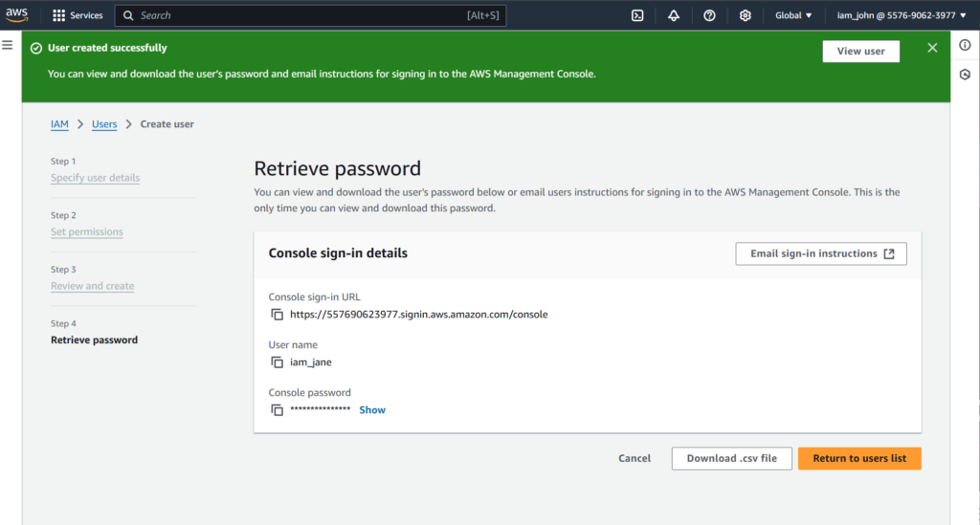Open the help question mark icon
This screenshot has height=525, width=980.
tap(709, 15)
